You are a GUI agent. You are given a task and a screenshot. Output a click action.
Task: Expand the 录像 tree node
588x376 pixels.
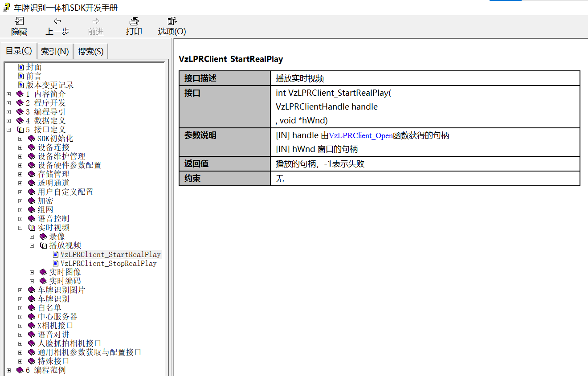tap(32, 237)
